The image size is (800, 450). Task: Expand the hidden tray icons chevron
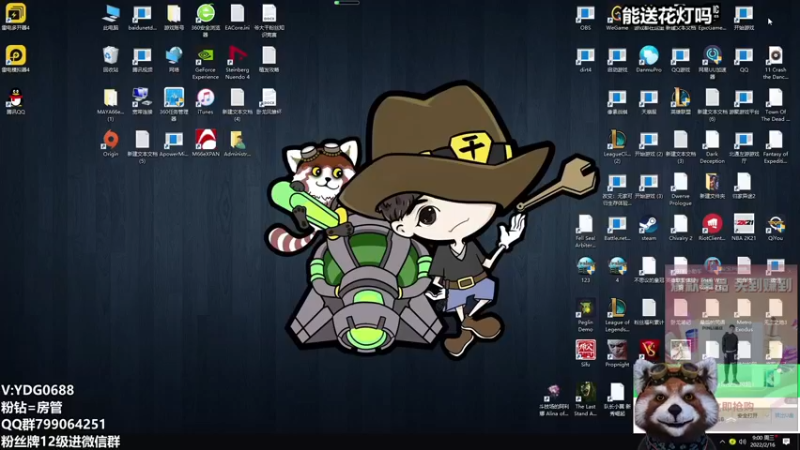point(722,442)
